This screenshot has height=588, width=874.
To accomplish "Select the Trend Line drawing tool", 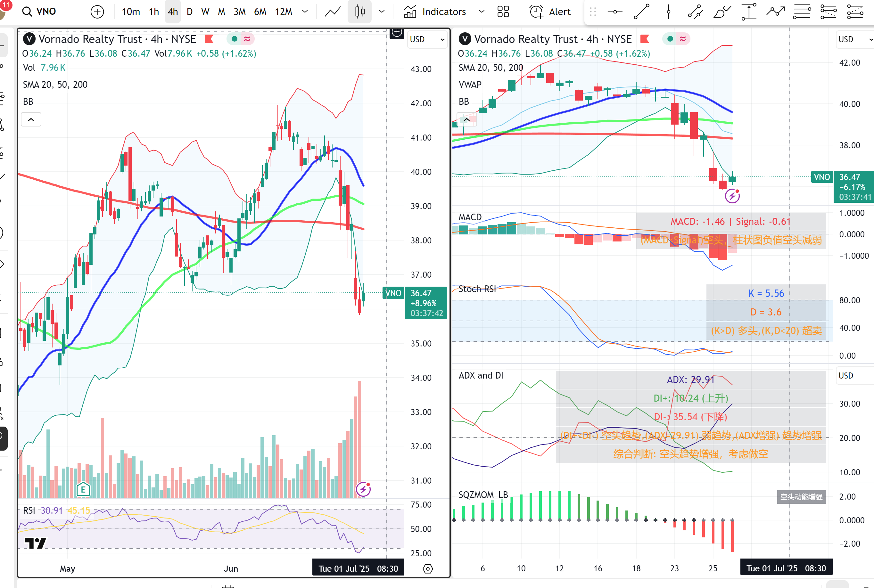I will (641, 12).
